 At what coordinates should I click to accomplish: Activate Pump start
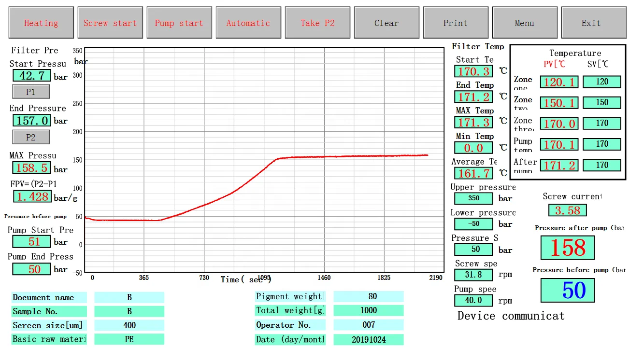tap(179, 22)
